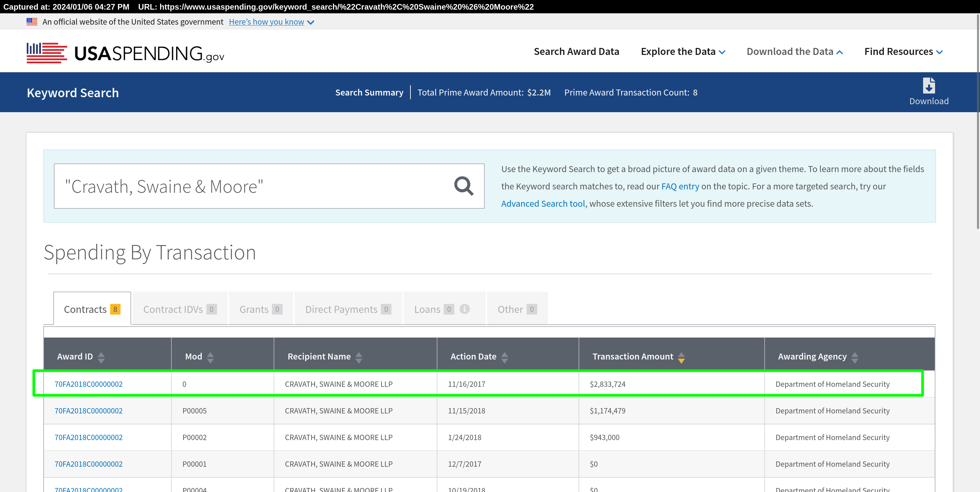Open award link in P00001 row
The image size is (980, 492).
[88, 464]
